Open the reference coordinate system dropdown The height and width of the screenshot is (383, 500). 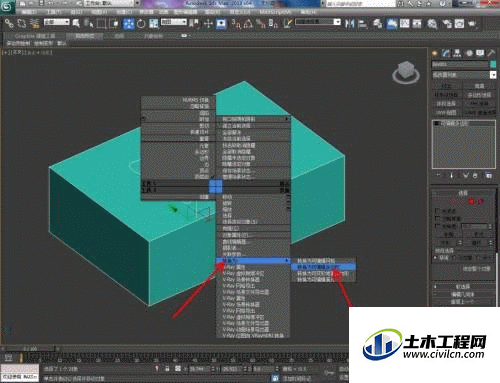coord(174,22)
